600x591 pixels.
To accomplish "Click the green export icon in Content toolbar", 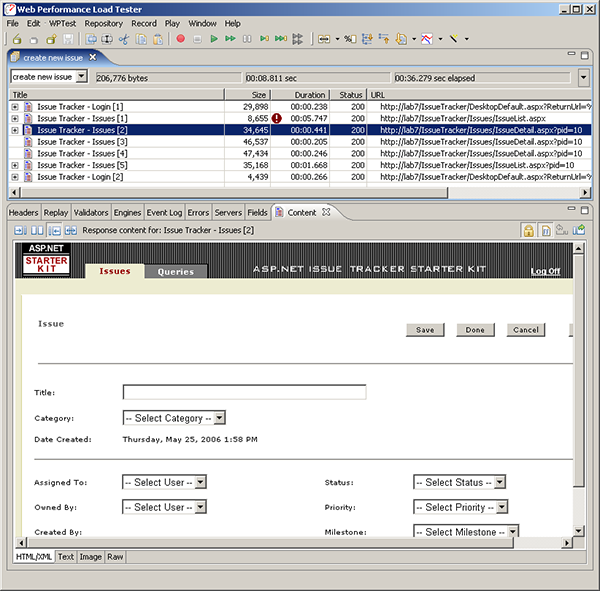I will coord(579,230).
